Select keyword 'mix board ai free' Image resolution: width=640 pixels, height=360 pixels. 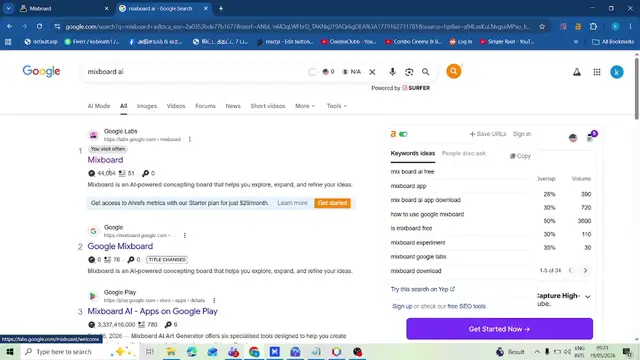(x=412, y=171)
